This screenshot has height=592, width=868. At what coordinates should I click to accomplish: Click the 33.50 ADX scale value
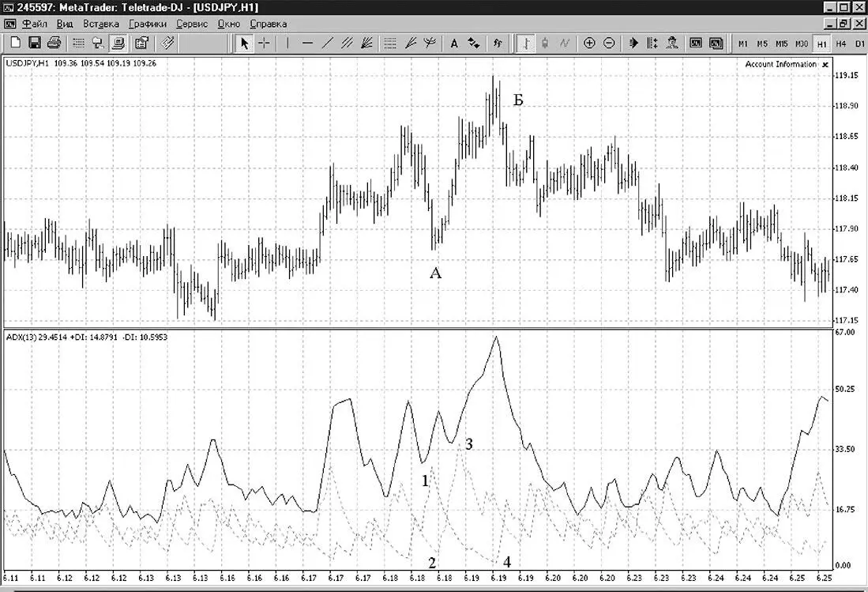coord(845,449)
